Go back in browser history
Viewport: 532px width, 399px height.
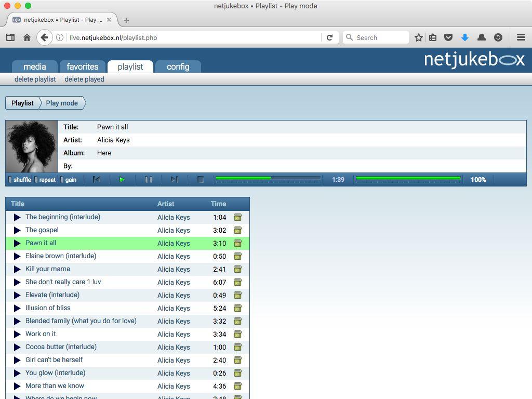click(44, 37)
